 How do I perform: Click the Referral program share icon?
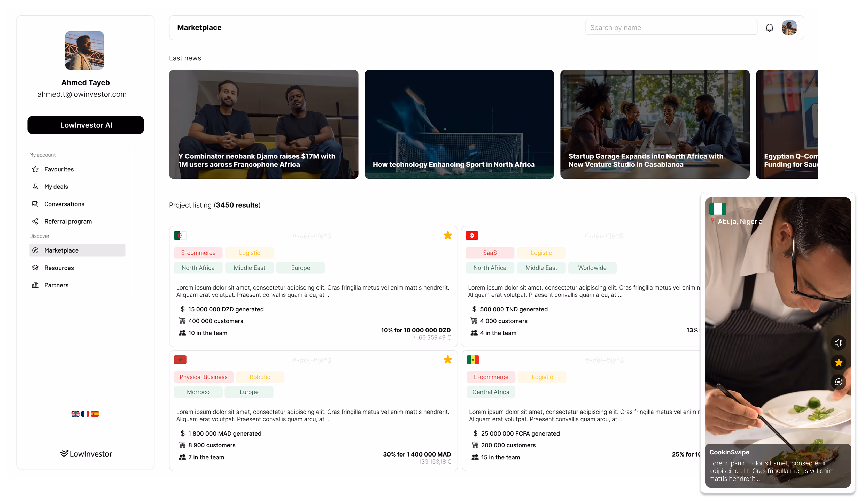(x=35, y=221)
